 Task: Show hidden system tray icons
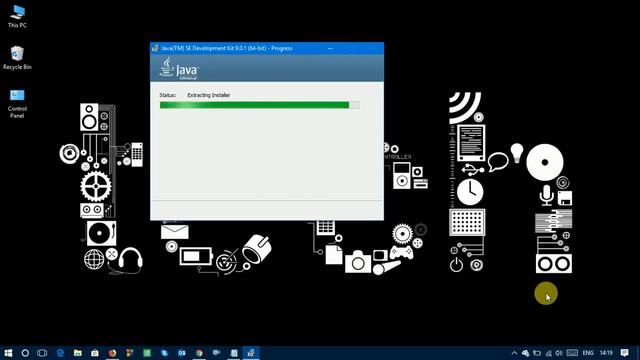[x=514, y=353]
